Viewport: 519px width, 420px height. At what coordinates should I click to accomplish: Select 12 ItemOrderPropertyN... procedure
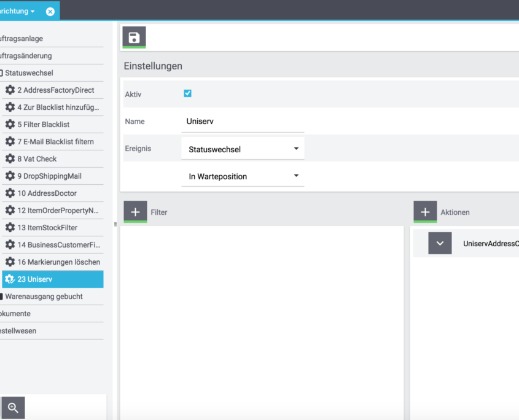[x=53, y=211]
